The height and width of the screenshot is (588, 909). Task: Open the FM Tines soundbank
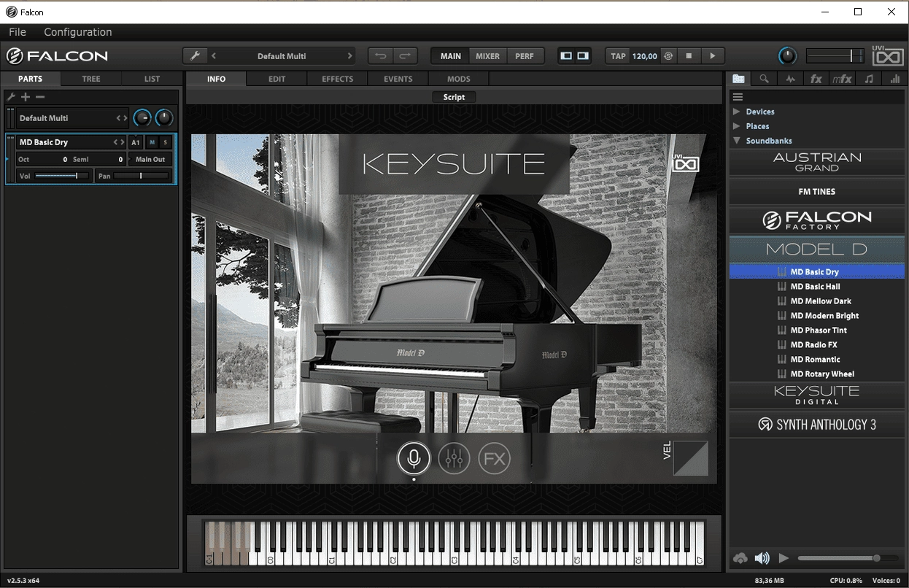tap(817, 191)
